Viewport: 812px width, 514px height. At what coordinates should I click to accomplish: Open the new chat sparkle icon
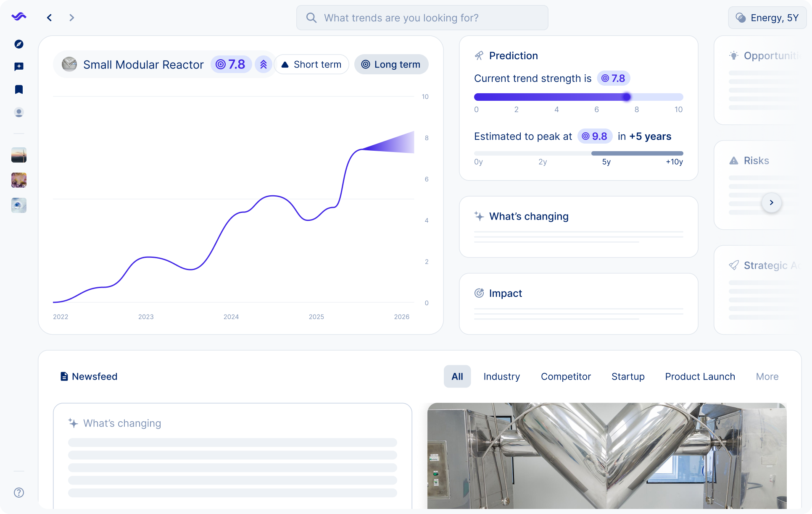tap(19, 67)
